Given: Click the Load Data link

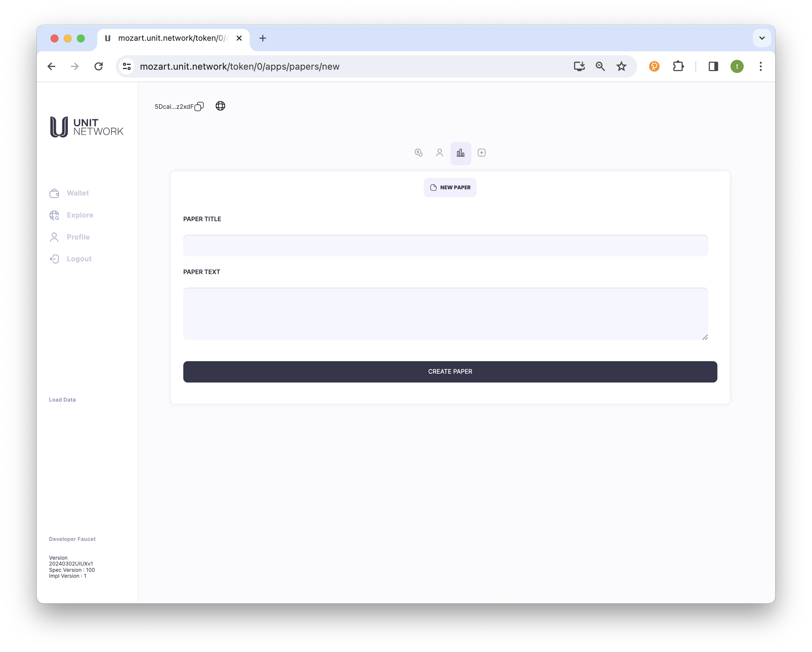Looking at the screenshot, I should (x=62, y=400).
